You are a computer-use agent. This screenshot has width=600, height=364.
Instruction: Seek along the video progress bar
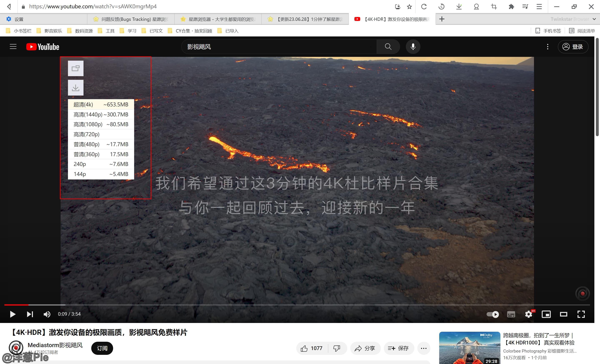tap(292, 305)
